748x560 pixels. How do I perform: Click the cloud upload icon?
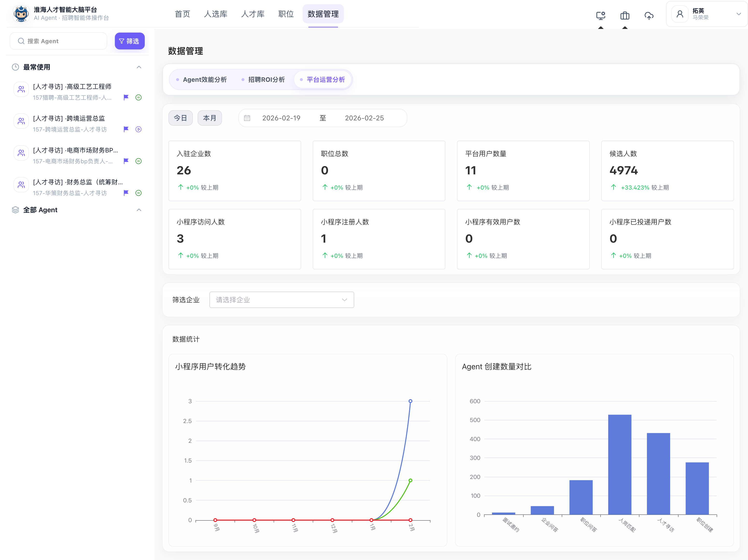pos(649,15)
